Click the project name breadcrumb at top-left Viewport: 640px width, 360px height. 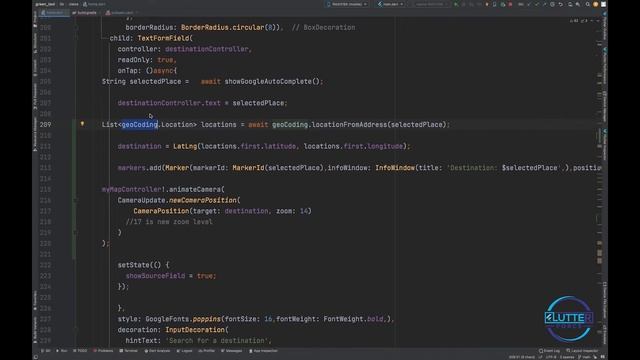pyautogui.click(x=45, y=4)
